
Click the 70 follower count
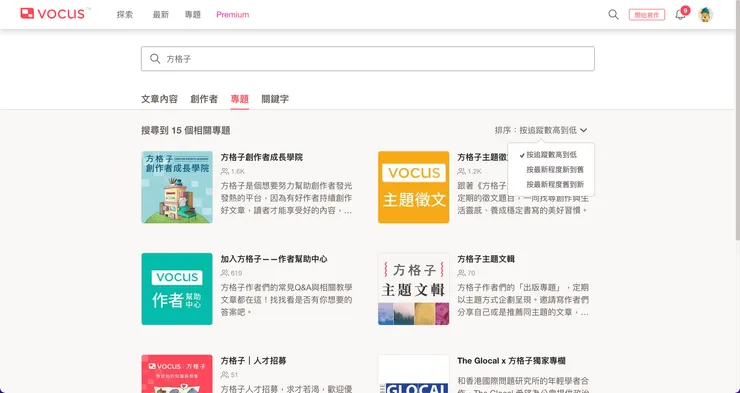point(471,273)
